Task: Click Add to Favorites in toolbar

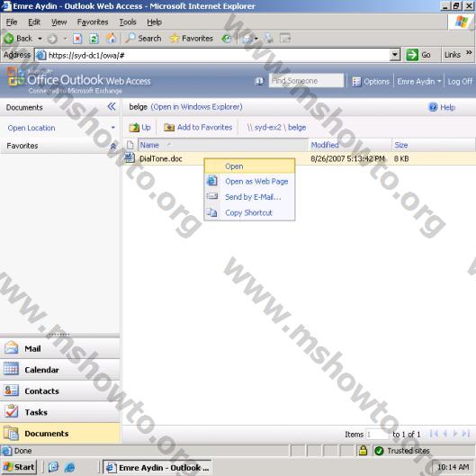Action: click(x=198, y=128)
